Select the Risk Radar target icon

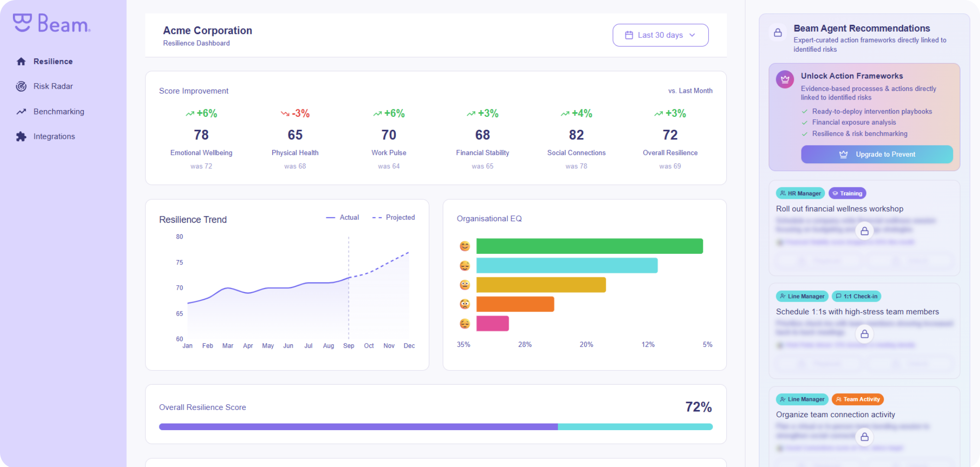21,86
